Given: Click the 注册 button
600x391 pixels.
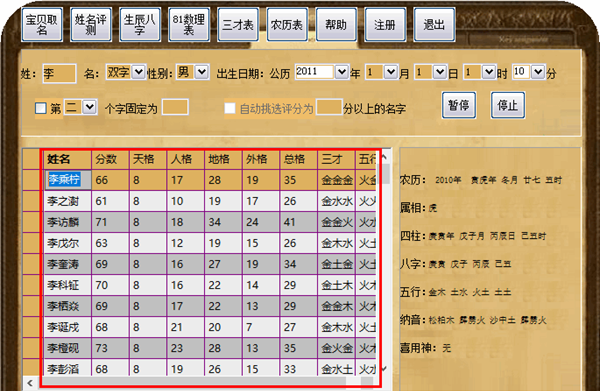Looking at the screenshot, I should click(385, 24).
